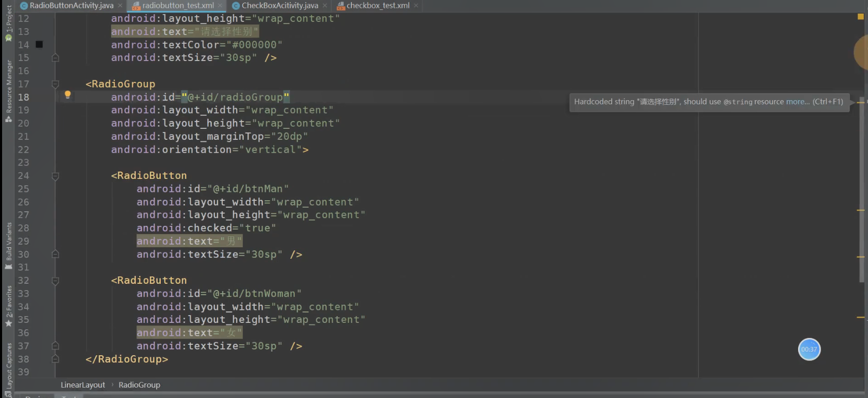Click <RadioButton tag on line 32
This screenshot has width=868, height=398.
click(x=149, y=281)
